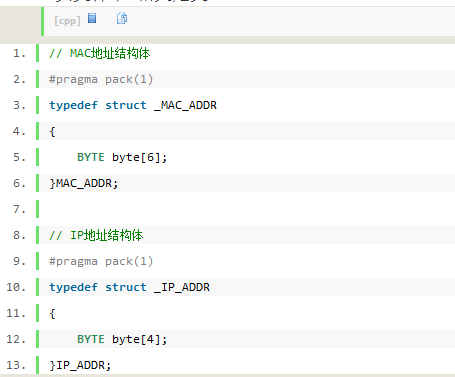Click the view plain code icon

click(92, 18)
